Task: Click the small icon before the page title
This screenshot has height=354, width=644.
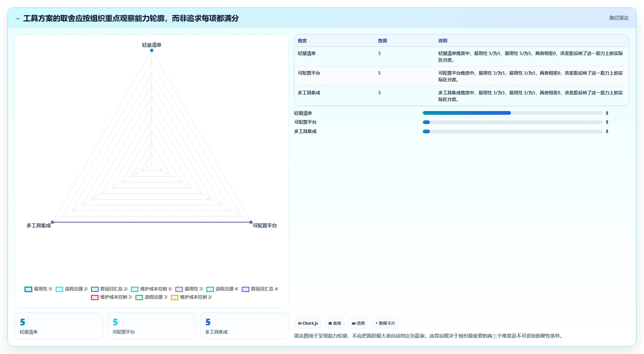Action: pyautogui.click(x=17, y=19)
